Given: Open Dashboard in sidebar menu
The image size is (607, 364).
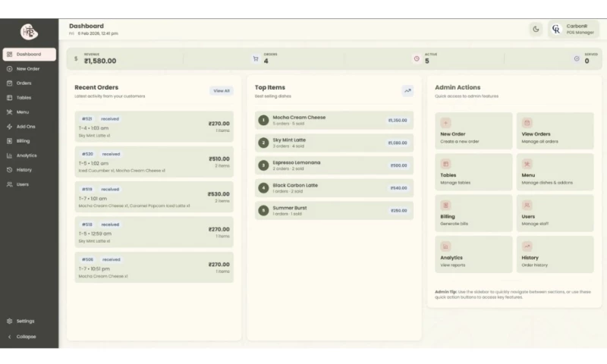Looking at the screenshot, I should coord(30,54).
